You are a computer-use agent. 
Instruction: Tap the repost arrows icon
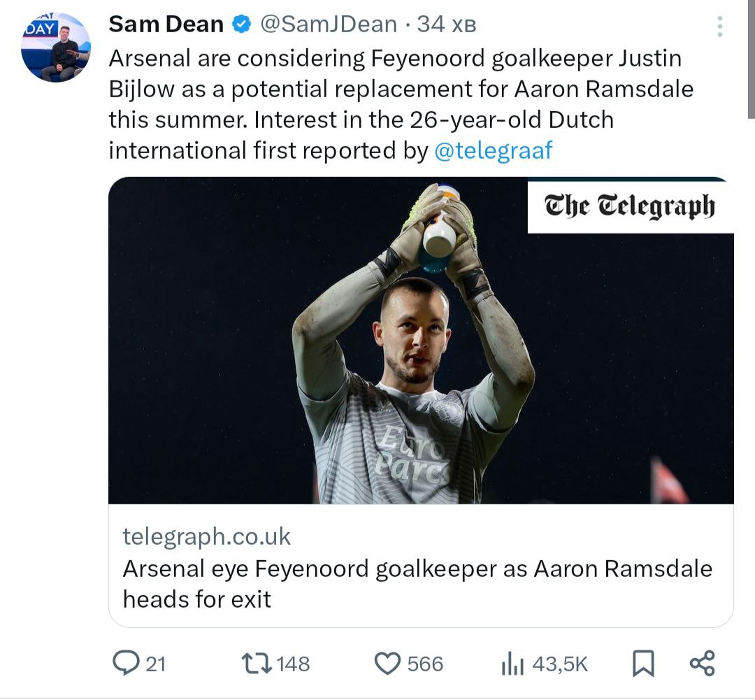256,663
